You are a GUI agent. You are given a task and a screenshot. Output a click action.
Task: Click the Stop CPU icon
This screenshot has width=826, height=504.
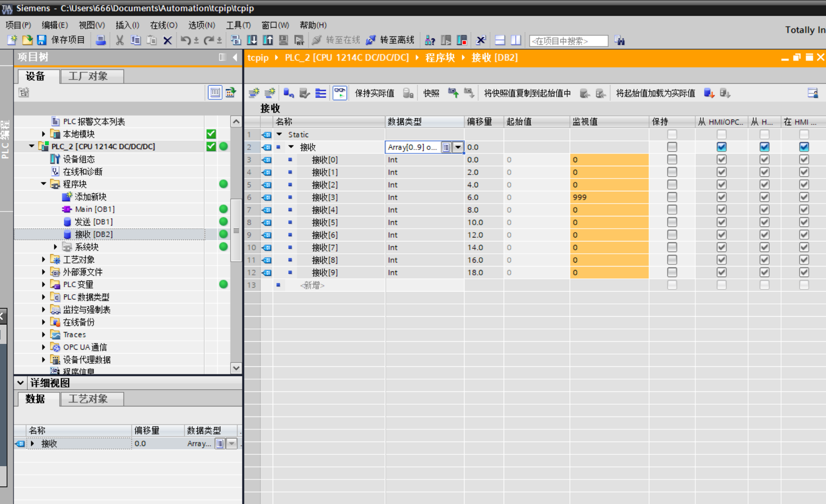[462, 40]
